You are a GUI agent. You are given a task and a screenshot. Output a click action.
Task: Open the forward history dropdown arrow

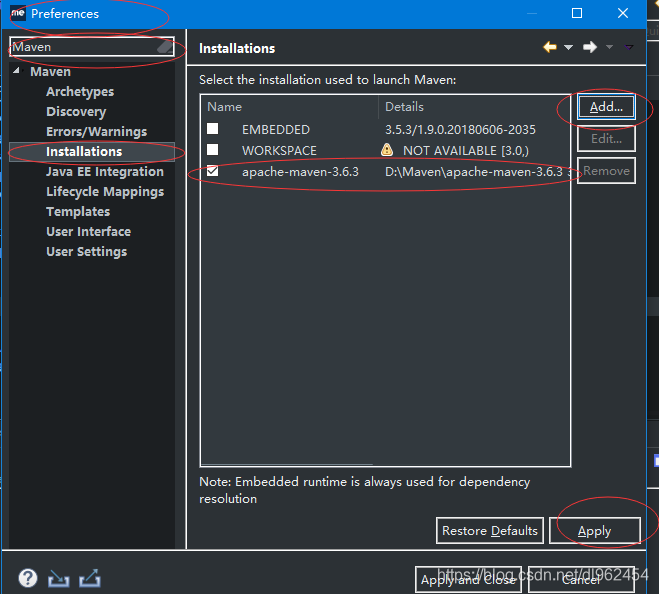click(609, 47)
